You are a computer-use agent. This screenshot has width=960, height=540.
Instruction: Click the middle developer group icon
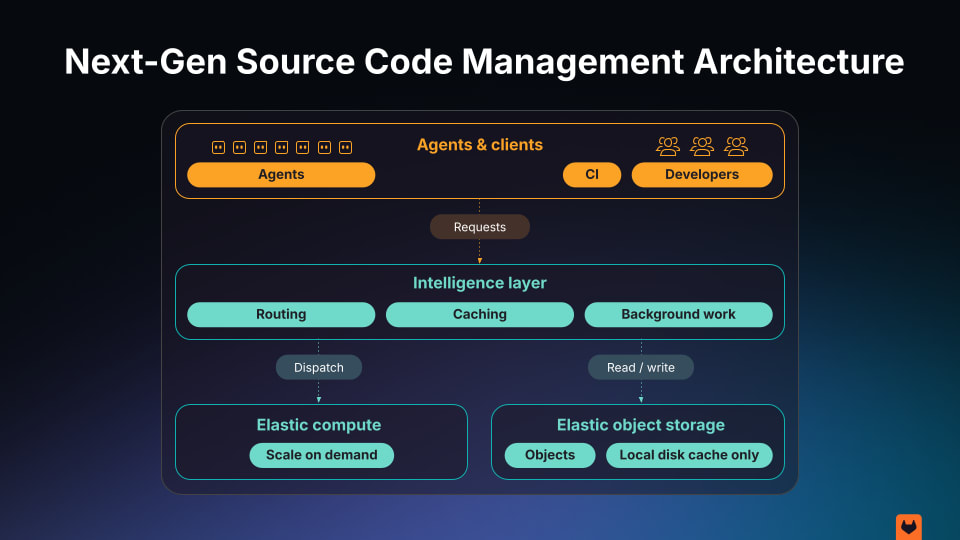(x=702, y=146)
